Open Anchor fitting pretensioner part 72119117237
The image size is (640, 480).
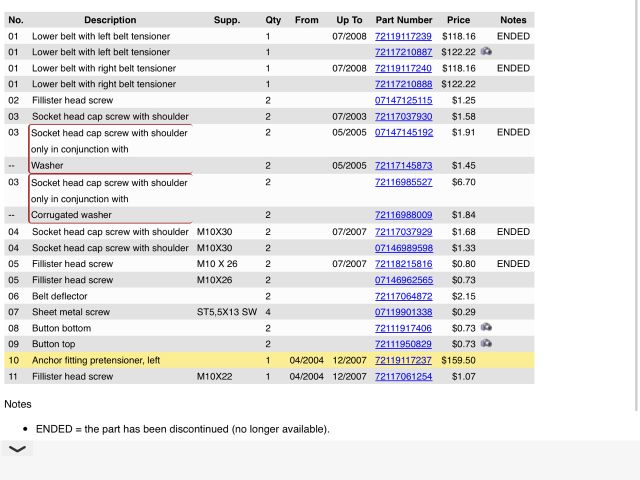pos(403,360)
